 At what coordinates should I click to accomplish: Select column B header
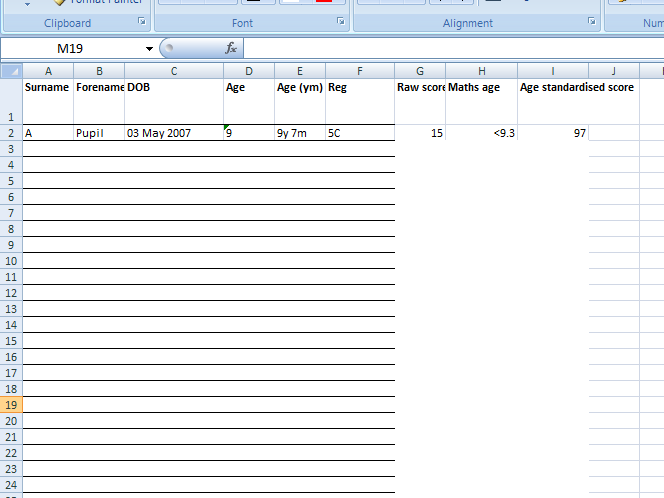[99, 71]
